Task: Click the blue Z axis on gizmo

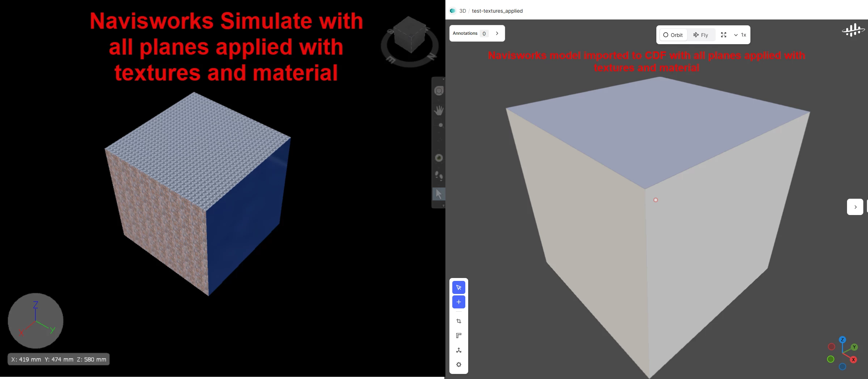Action: click(x=842, y=340)
